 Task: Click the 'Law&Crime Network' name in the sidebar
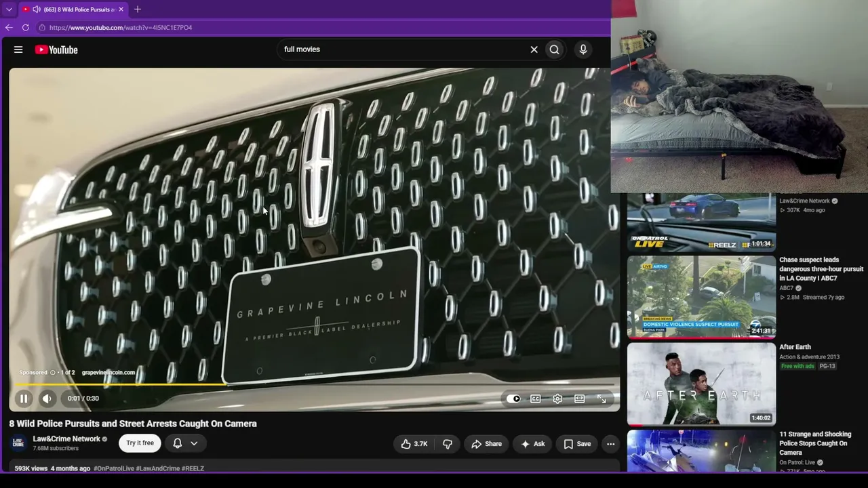pos(804,201)
